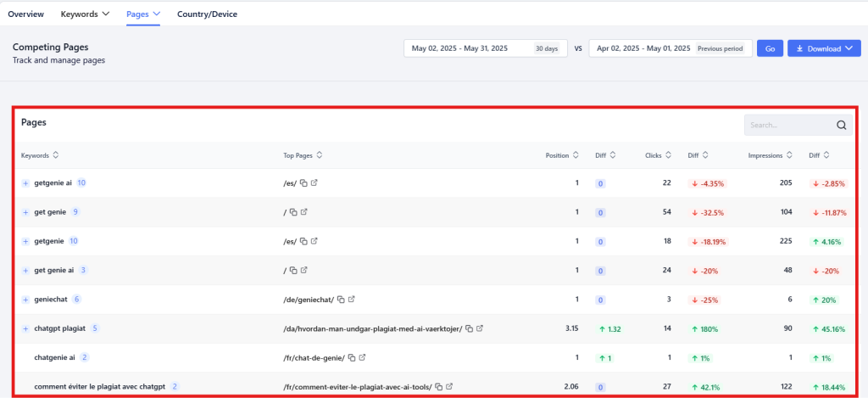Open external link for /fr/comment-eviter-le-plagiat page
Image resolution: width=868 pixels, height=398 pixels.
[x=450, y=387]
